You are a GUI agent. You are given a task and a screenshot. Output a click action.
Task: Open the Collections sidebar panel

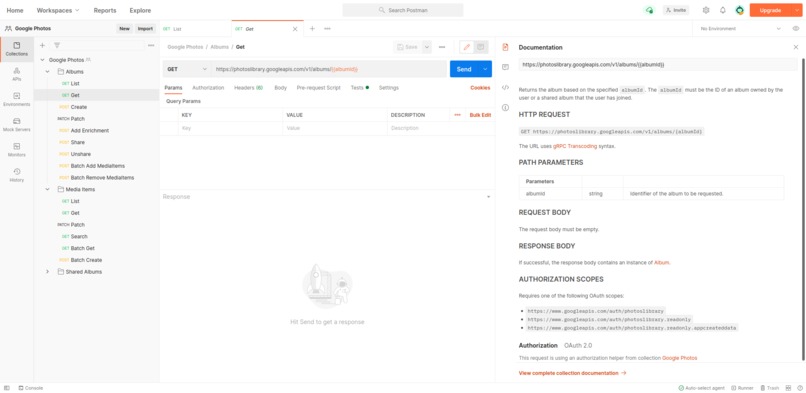pyautogui.click(x=16, y=49)
